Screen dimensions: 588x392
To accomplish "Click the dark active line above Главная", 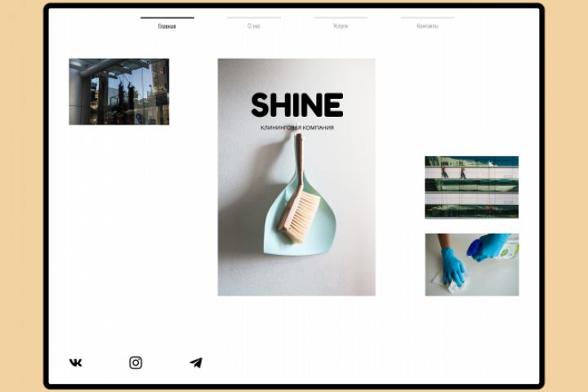I will tap(167, 18).
